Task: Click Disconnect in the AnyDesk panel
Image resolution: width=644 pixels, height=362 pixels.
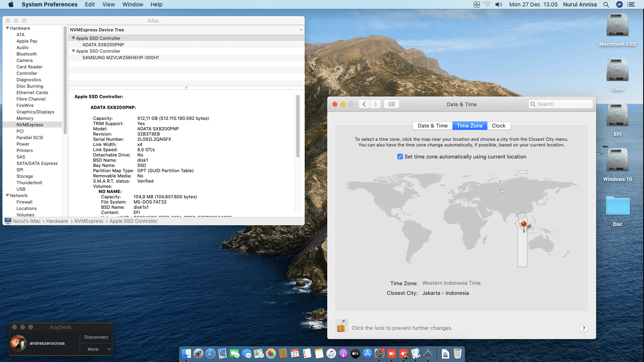Action: tap(96, 337)
